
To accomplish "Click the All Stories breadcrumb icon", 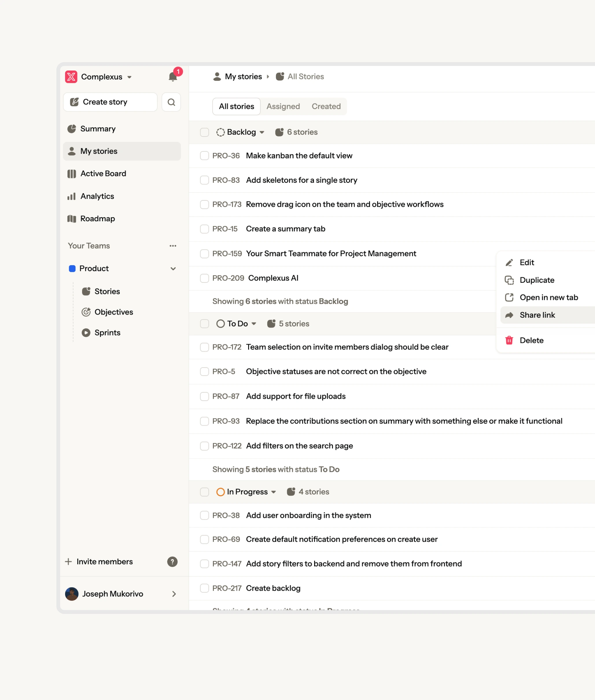I will coord(280,77).
